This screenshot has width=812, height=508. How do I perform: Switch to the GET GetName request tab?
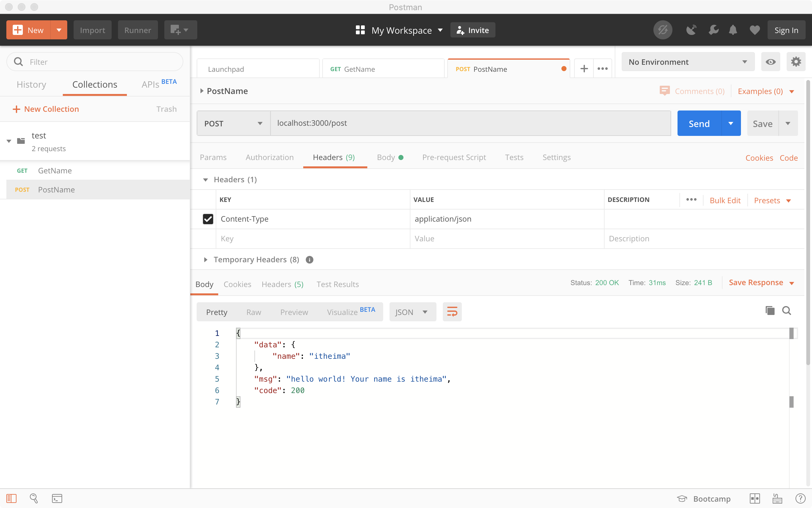[x=383, y=69]
